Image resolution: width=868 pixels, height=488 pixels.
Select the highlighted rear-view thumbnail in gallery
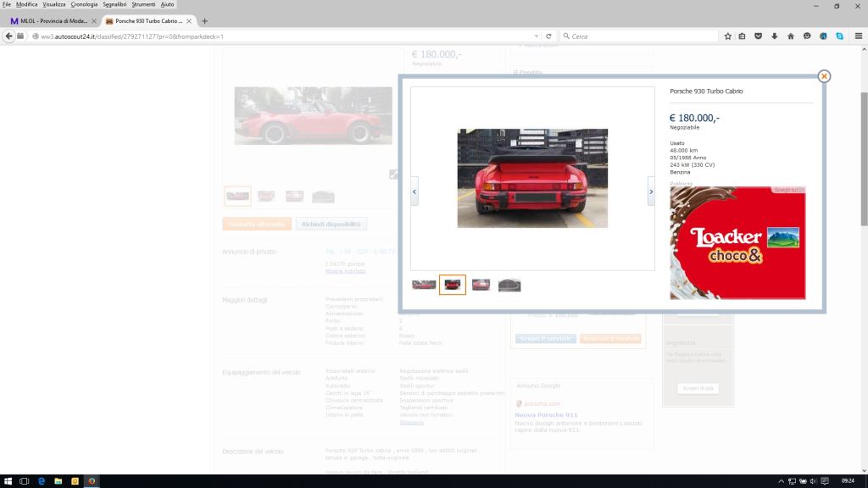(453, 285)
